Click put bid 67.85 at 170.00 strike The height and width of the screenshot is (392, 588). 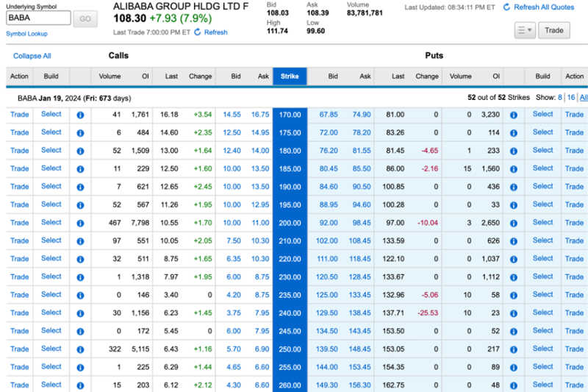(329, 115)
